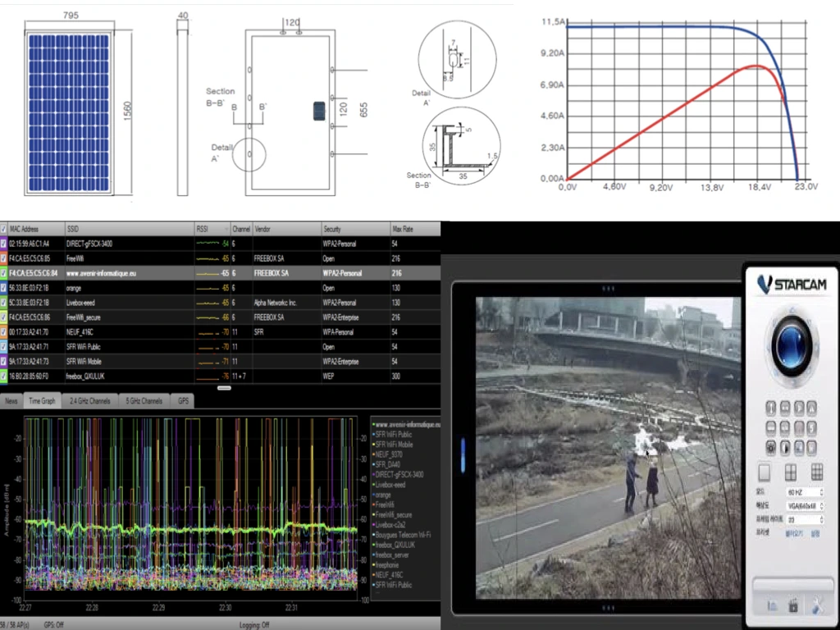The height and width of the screenshot is (630, 840).
Task: Click the solar panel front-view image
Action: [x=69, y=112]
